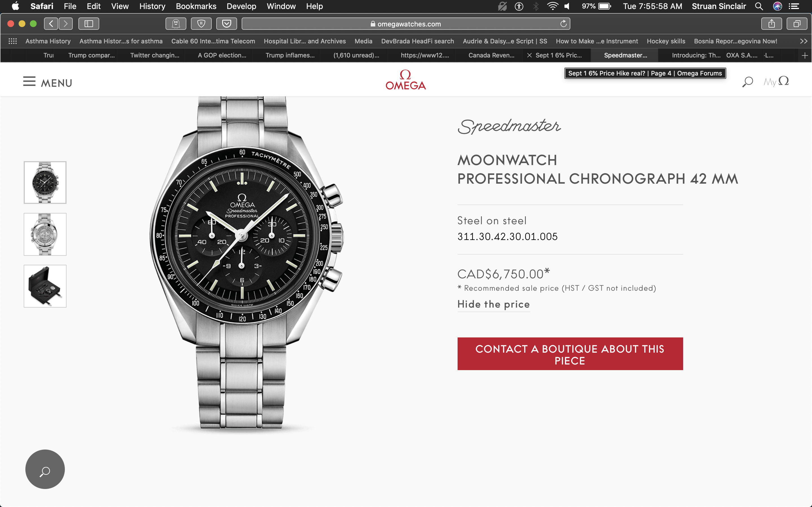
Task: Select the presentation box thumbnail
Action: [x=45, y=286]
